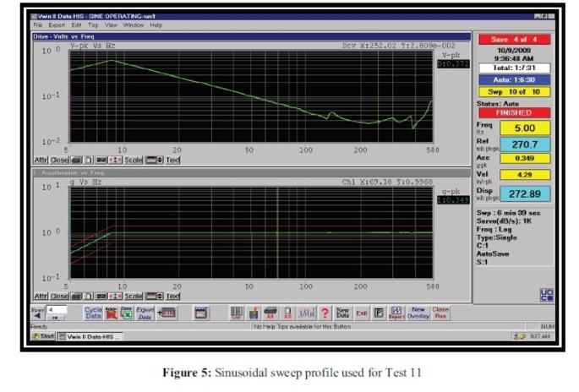Click the Export Data toolbar button
The image size is (579, 392).
pos(145,313)
